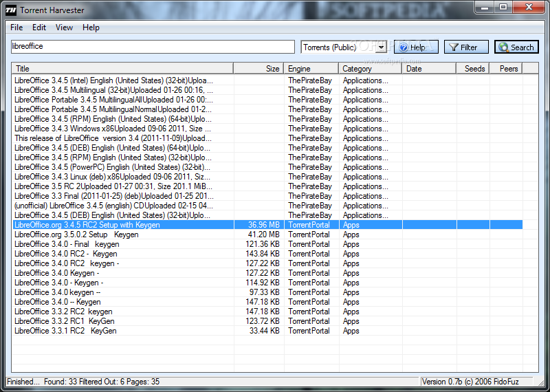The image size is (550, 392).
Task: Expand the Torrents (Public) dropdown
Action: pos(382,47)
